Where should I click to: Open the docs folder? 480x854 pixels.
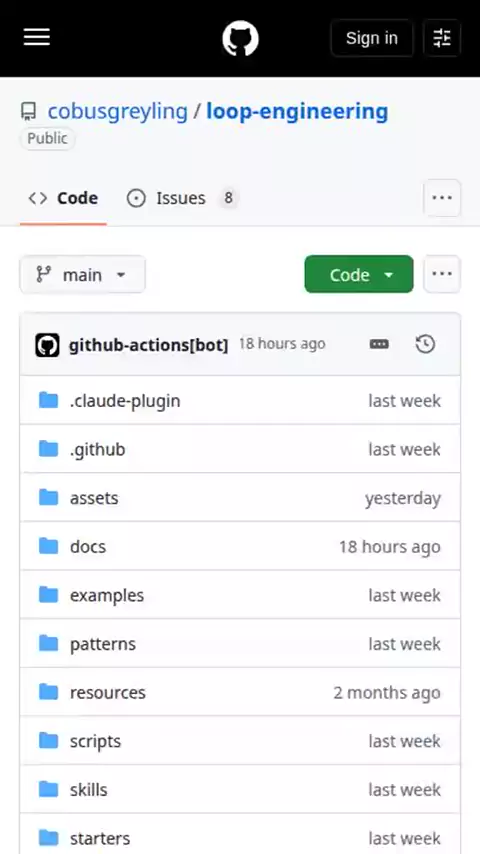pos(88,547)
